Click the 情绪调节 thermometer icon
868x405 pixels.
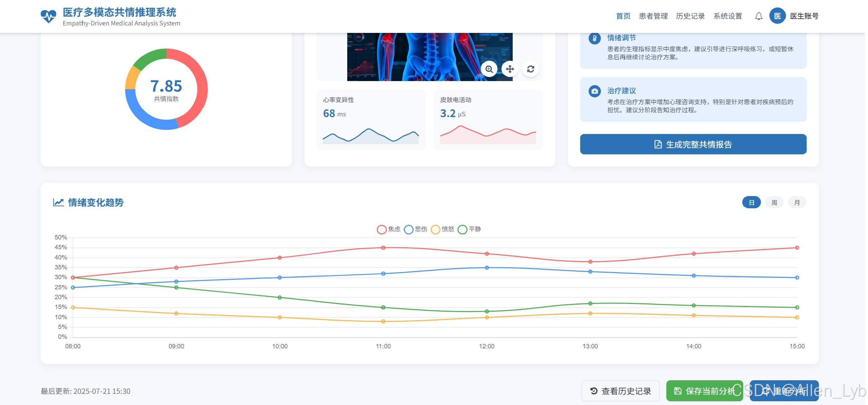tap(594, 38)
